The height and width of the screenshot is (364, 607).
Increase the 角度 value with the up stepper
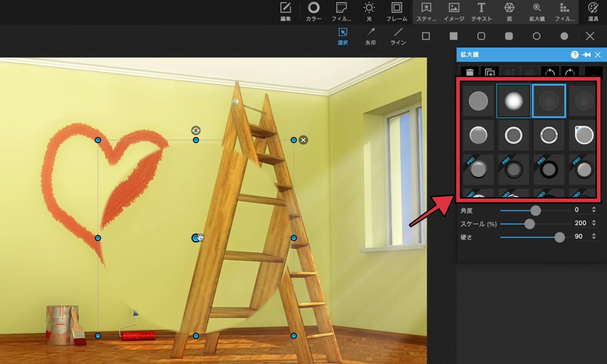coord(594,208)
